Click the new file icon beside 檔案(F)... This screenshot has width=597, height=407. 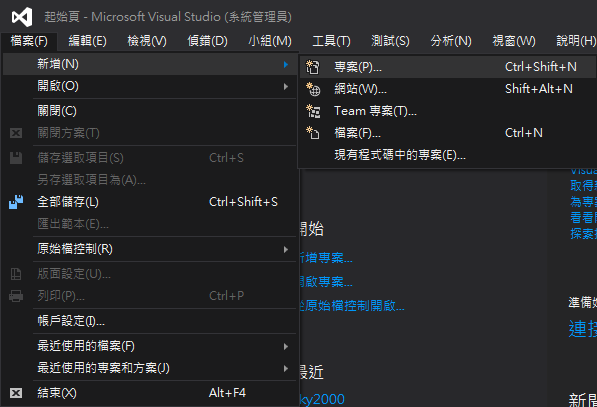(313, 133)
